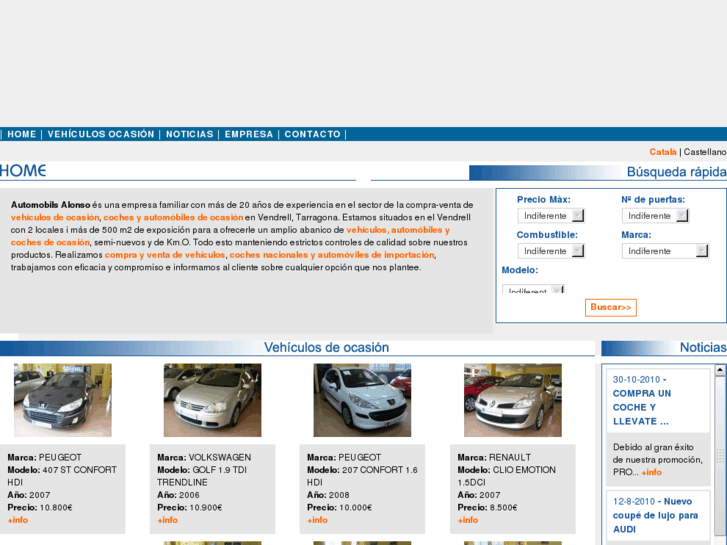Click the 'Año: 2006' text
Screen dimensions: 727x545
(179, 495)
